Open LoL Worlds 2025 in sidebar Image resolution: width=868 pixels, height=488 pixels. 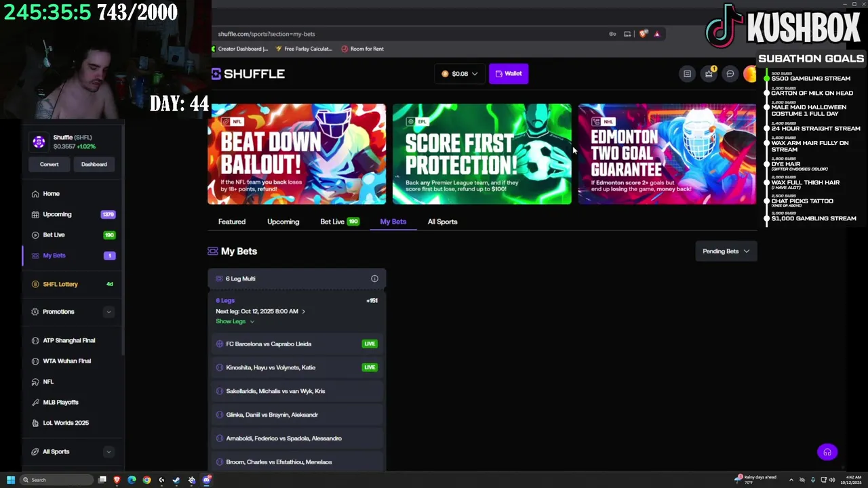point(73,423)
